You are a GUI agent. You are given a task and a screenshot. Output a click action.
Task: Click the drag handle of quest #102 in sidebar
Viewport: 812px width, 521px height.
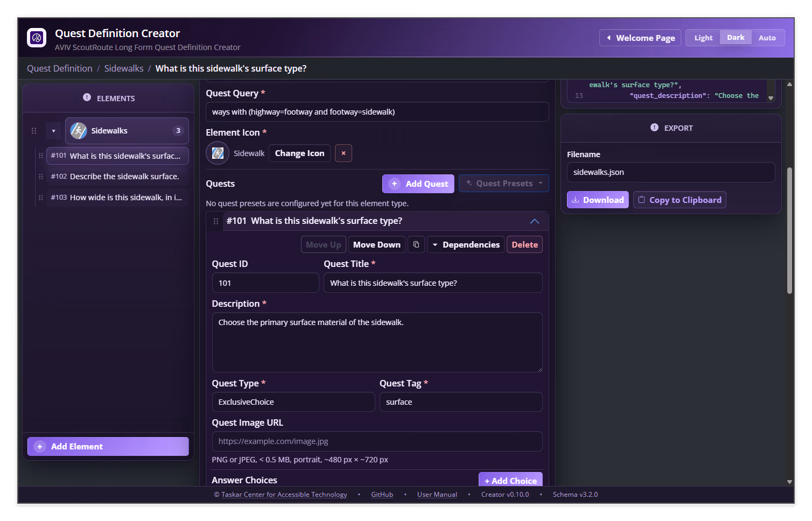[41, 177]
